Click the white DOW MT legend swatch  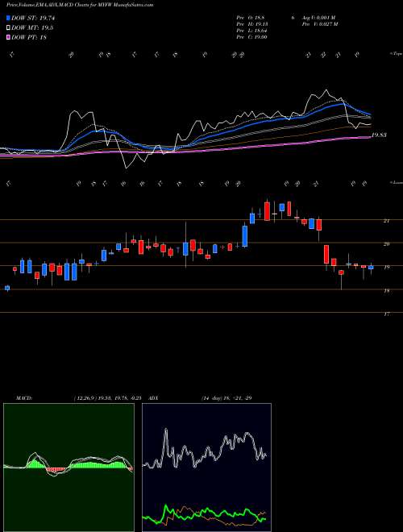[9, 28]
